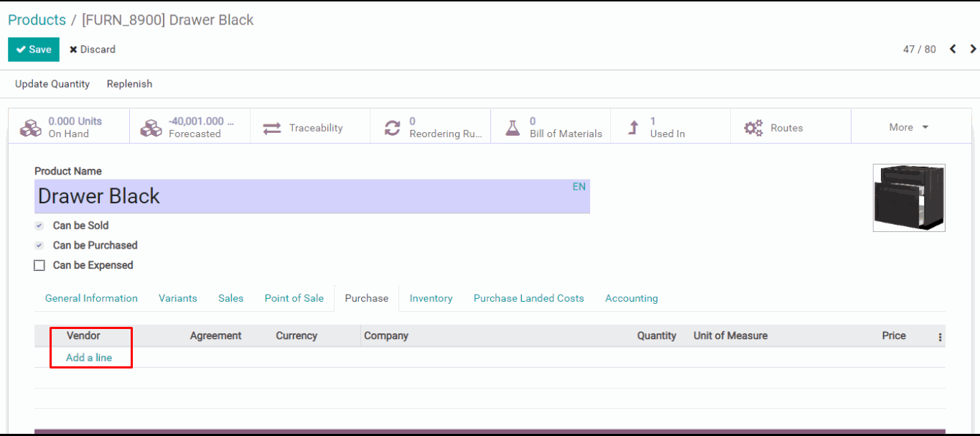
Task: Enable the Can be Expensed checkbox
Action: 39,266
